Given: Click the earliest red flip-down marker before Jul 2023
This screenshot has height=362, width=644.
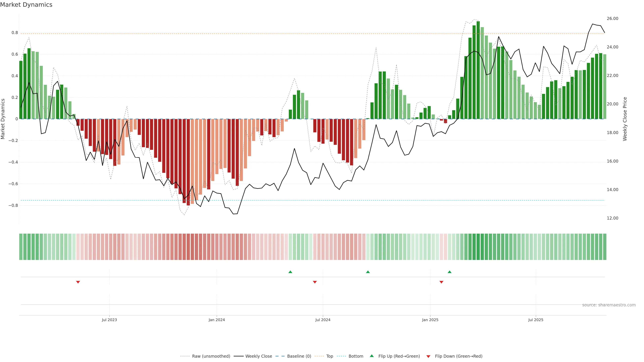Looking at the screenshot, I should (x=78, y=282).
